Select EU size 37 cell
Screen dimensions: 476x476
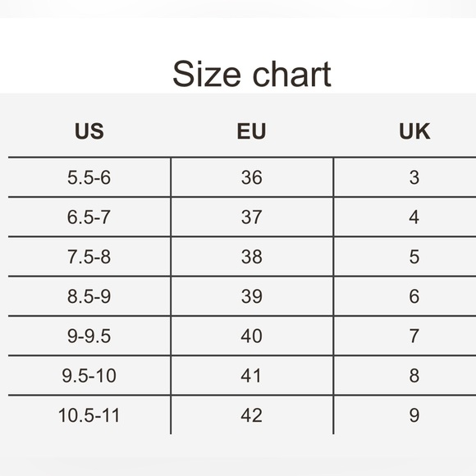(x=252, y=217)
